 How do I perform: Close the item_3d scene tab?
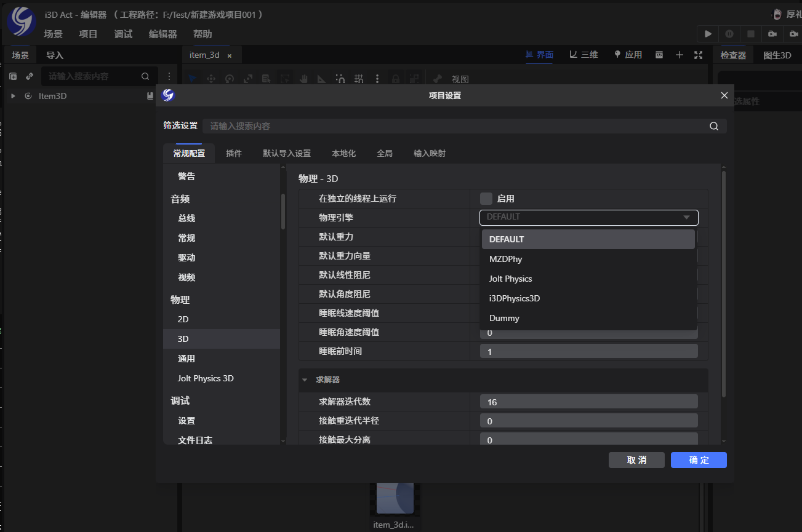pos(230,55)
